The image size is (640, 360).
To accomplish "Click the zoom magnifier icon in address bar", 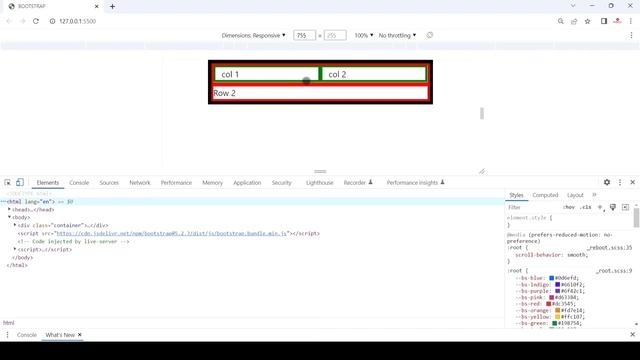I will tap(561, 21).
